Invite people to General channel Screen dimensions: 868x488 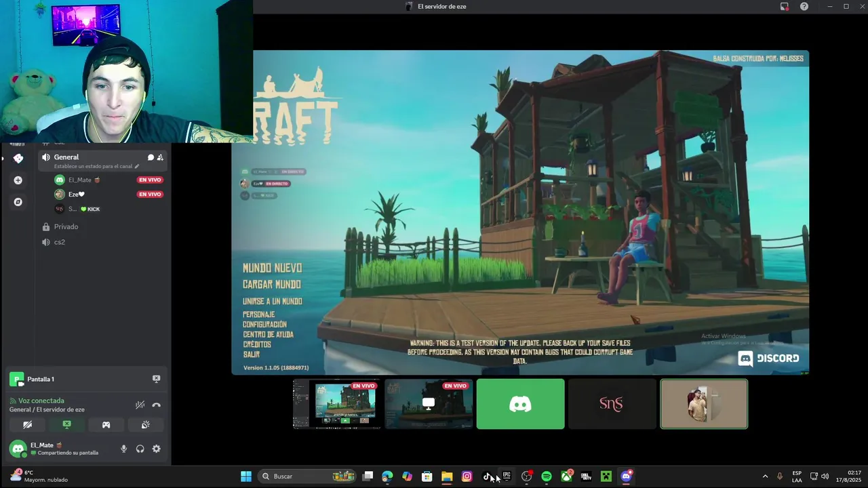160,157
